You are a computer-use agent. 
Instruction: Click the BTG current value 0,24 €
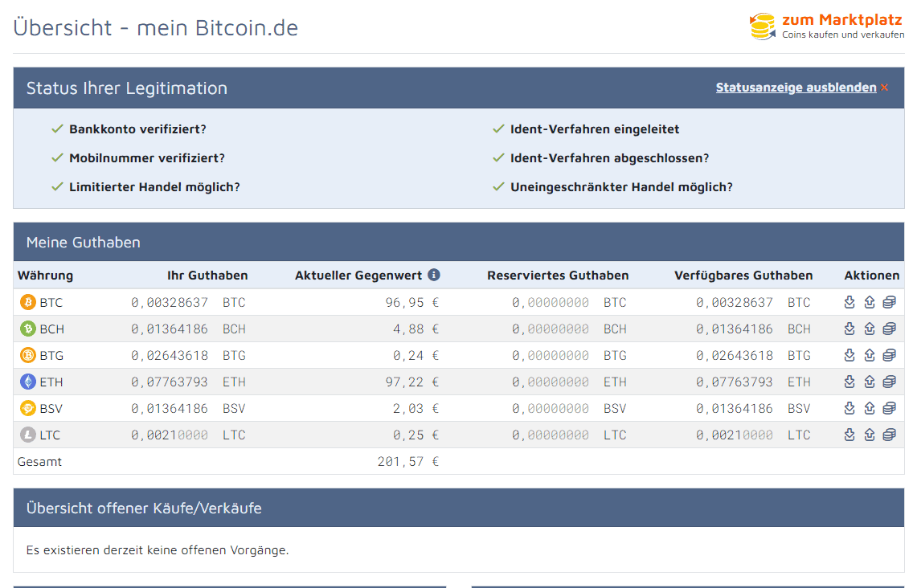point(416,356)
